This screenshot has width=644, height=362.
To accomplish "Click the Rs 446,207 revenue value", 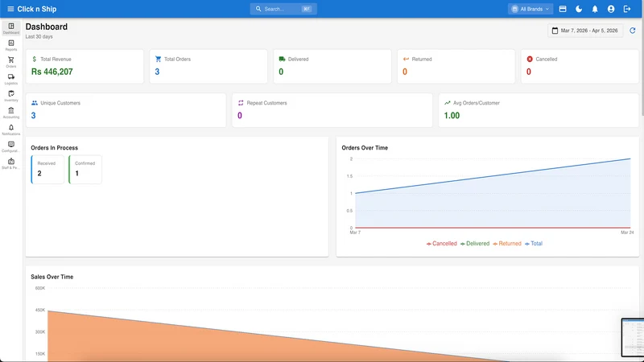I will point(52,72).
